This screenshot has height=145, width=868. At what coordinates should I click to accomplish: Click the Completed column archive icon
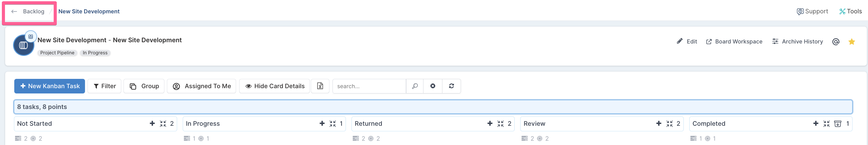[837, 124]
